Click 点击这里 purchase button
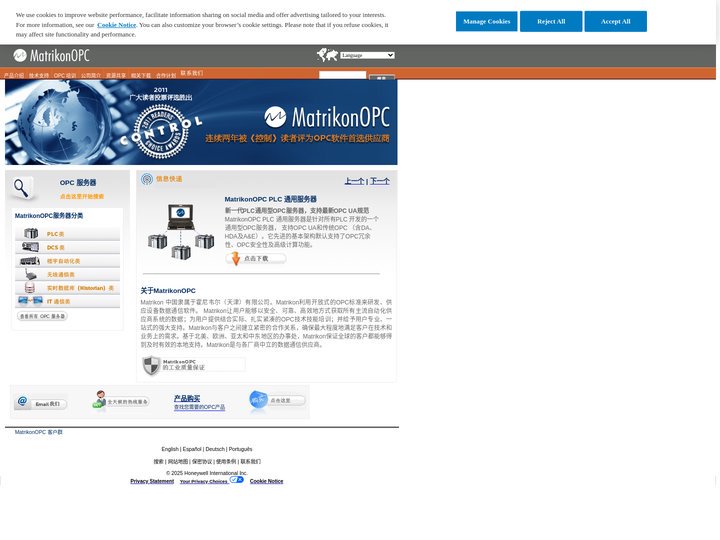This screenshot has width=720, height=540. tap(277, 400)
